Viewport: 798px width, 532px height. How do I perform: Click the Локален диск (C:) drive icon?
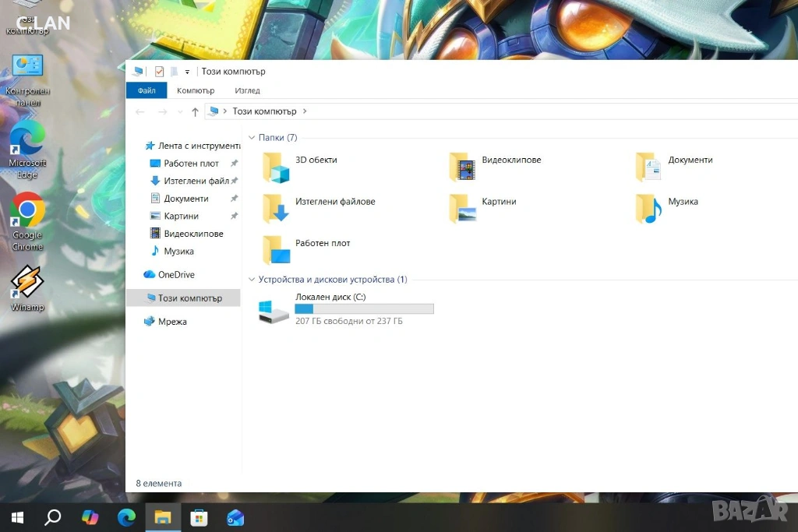click(274, 312)
